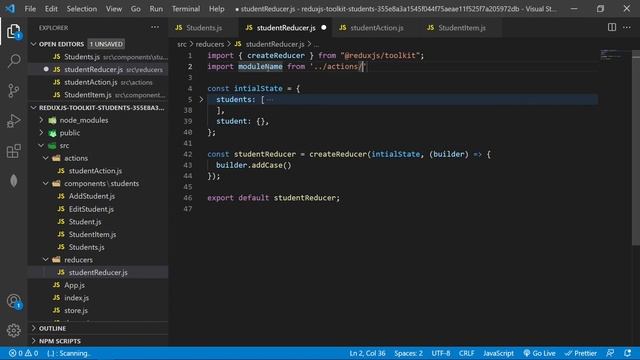Click the Prettier status bar item
The image size is (640, 360).
580,353
